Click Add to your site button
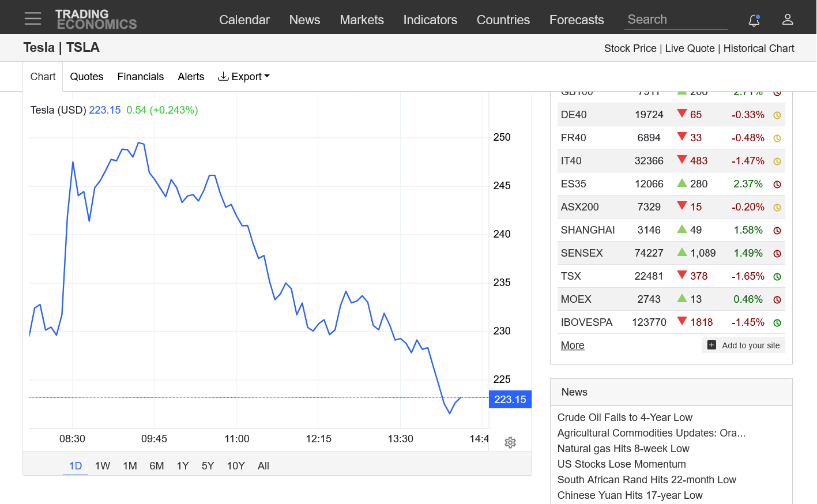 [743, 345]
